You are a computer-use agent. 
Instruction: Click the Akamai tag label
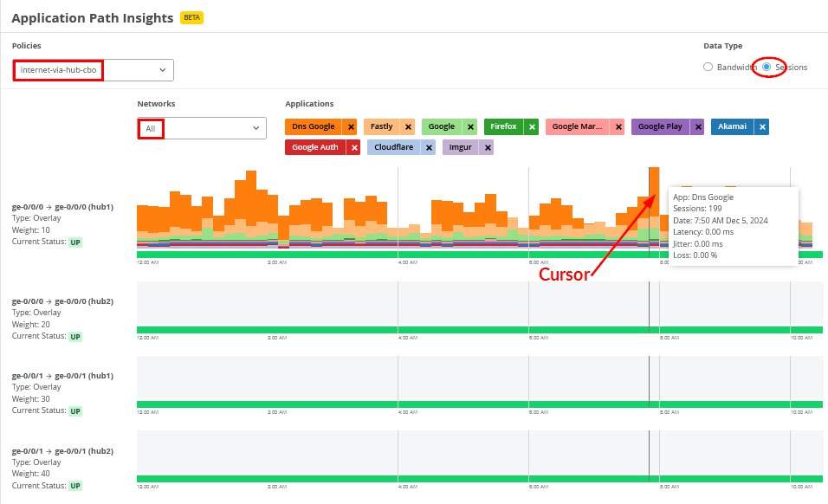732,126
